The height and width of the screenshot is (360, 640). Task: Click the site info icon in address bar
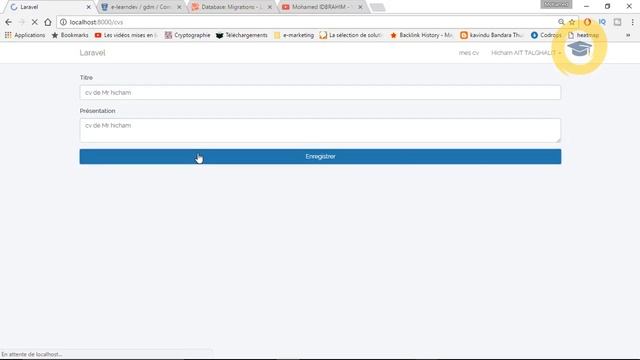pos(63,22)
